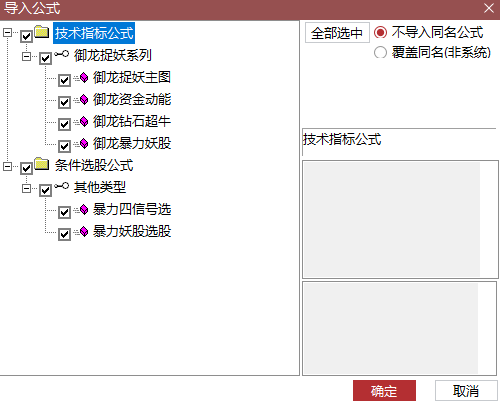Toggle the 御龙暴力妖股 checkbox
This screenshot has width=500, height=404.
pos(64,146)
